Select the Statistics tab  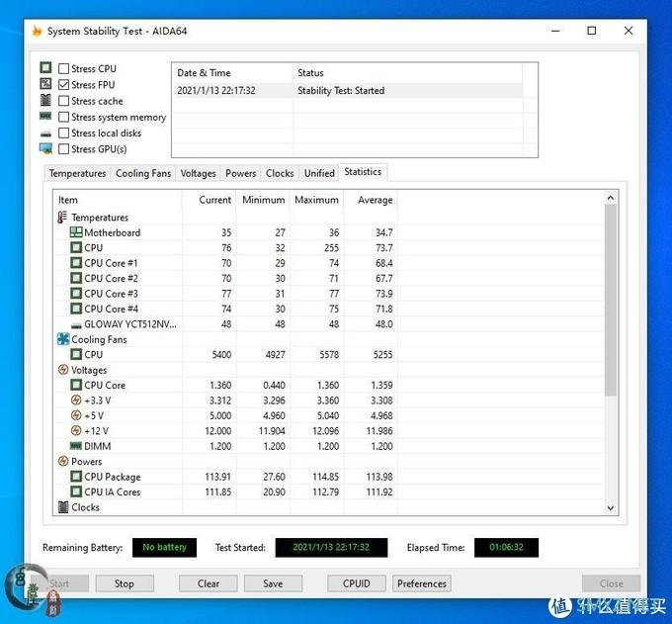pyautogui.click(x=363, y=172)
